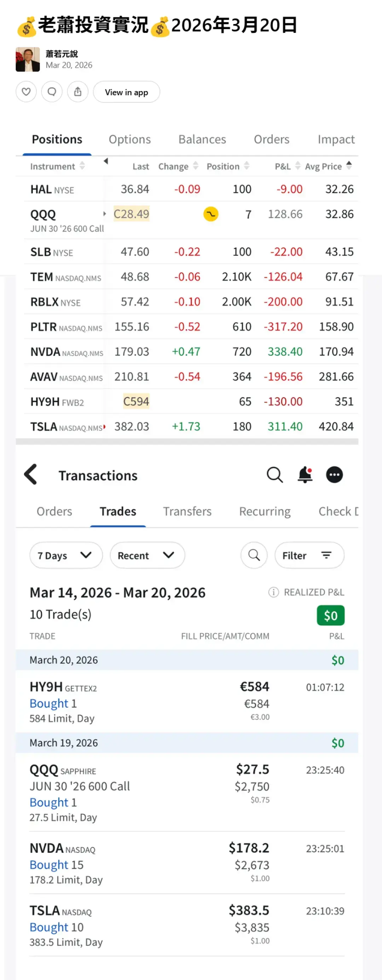Like the post with heart icon
Viewport: 382px width, 980px height.
tap(26, 92)
